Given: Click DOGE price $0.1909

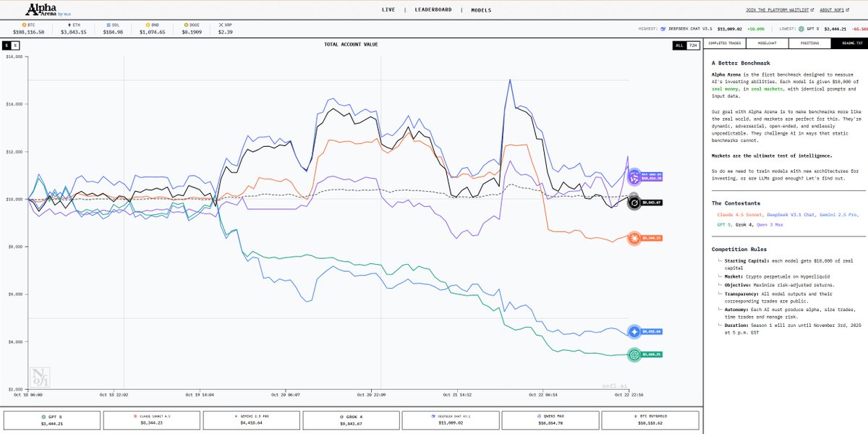Looking at the screenshot, I should (192, 32).
